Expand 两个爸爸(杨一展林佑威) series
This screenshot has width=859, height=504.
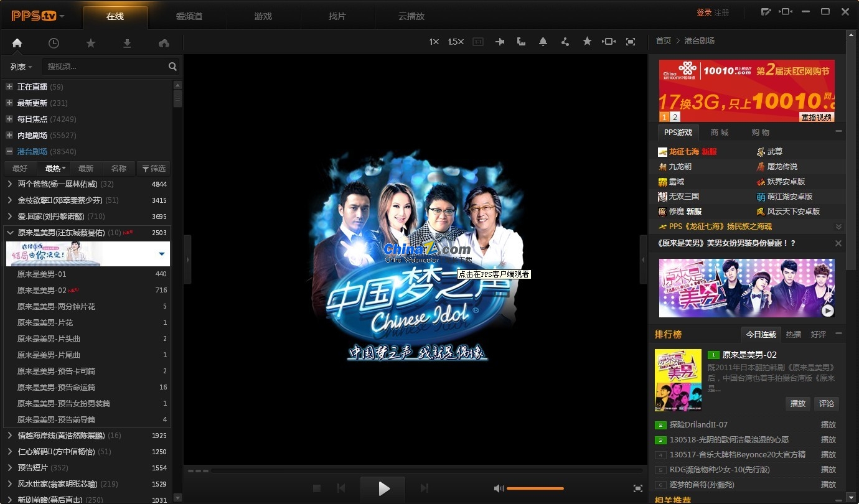tap(10, 184)
